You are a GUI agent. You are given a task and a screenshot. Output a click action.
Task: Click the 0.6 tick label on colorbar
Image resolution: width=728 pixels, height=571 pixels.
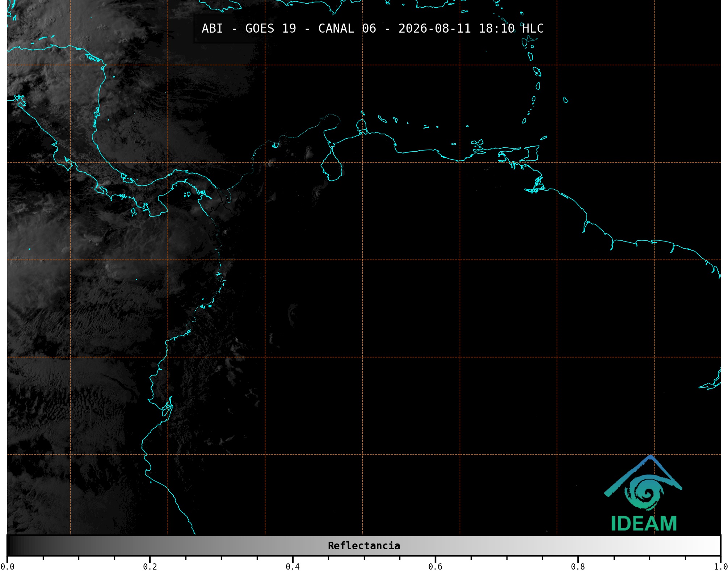(x=435, y=566)
